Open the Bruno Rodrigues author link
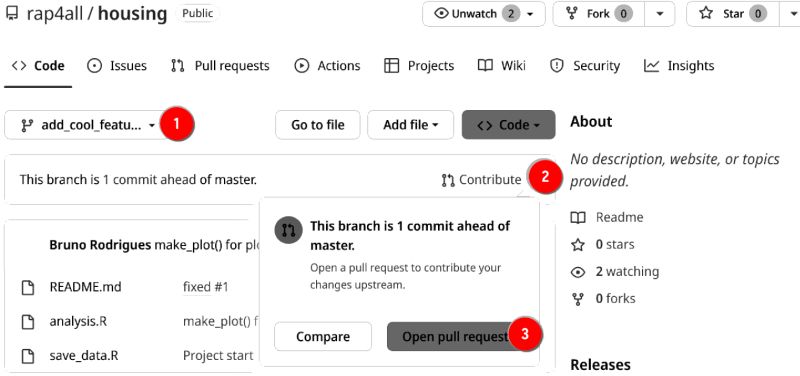 click(x=100, y=245)
